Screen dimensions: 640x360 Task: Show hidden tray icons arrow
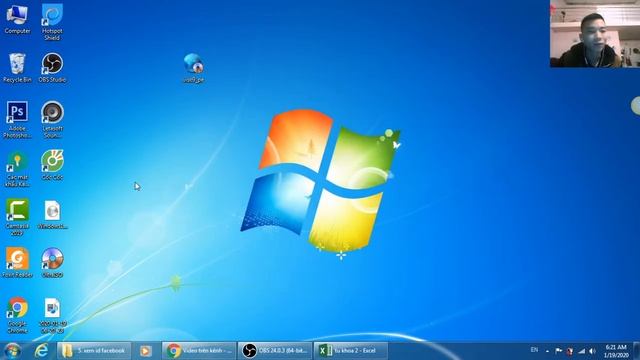[547, 351]
